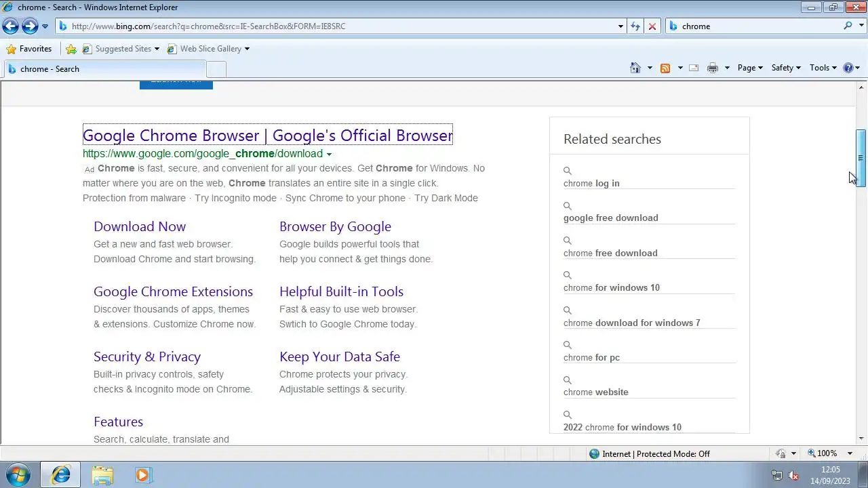The width and height of the screenshot is (868, 488).
Task: Click the magnifier search icon
Action: [848, 26]
